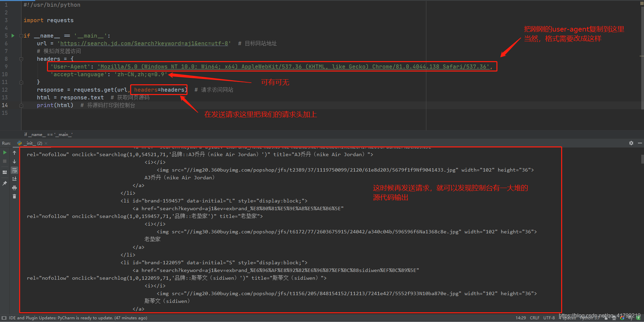Rerun the script with the green play icon
The width and height of the screenshot is (644, 322).
click(x=5, y=152)
